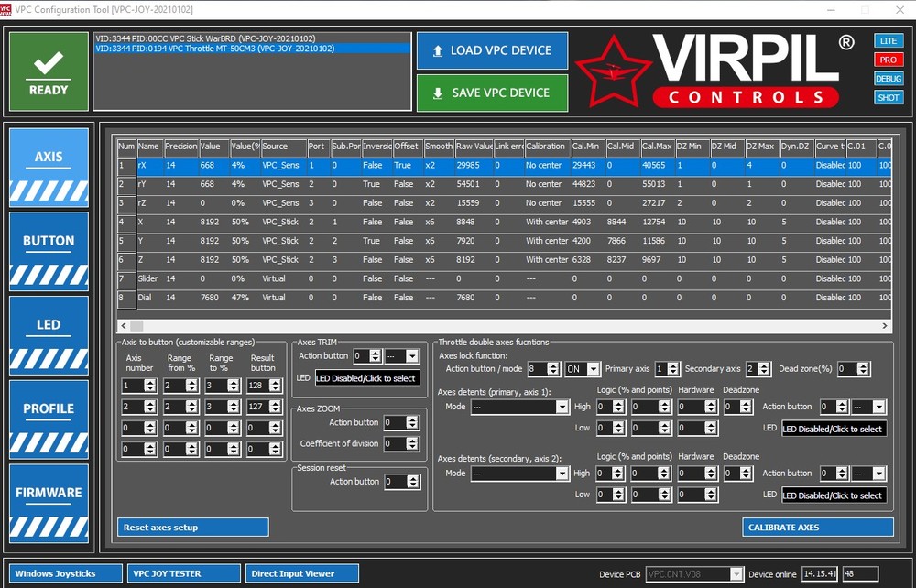Screen dimensions: 916x588
Task: Open the PROFILE tab
Action: (49, 419)
